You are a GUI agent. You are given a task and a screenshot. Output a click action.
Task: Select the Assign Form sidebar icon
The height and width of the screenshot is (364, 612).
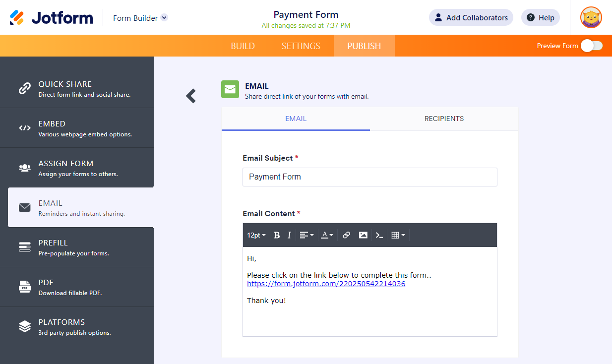pos(24,168)
